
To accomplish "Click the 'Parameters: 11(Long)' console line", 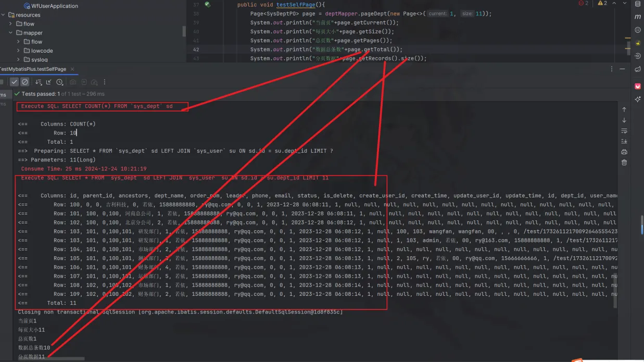I will tap(56, 160).
